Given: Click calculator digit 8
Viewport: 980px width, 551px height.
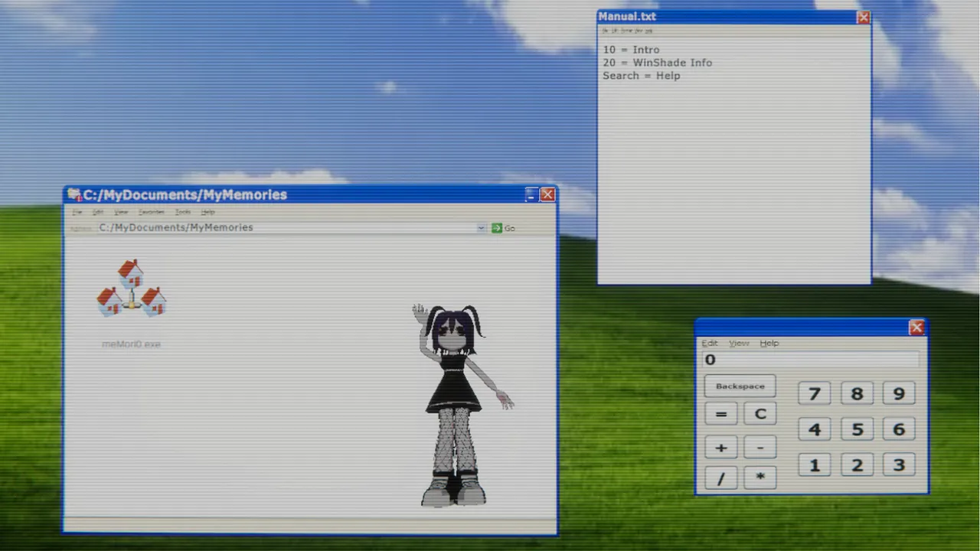Looking at the screenshot, I should point(857,393).
